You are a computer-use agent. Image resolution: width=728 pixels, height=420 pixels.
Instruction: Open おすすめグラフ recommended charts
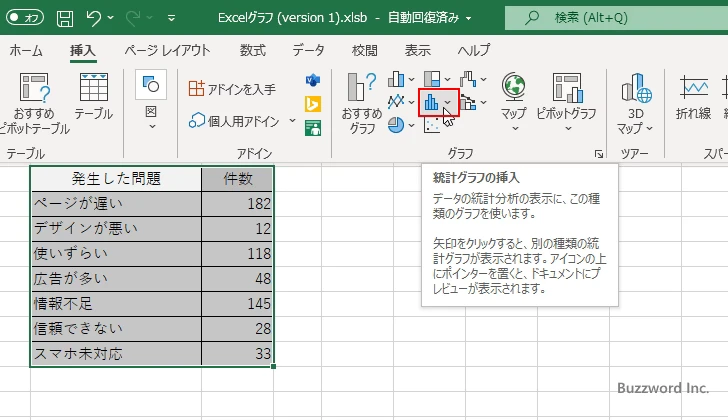point(362,103)
